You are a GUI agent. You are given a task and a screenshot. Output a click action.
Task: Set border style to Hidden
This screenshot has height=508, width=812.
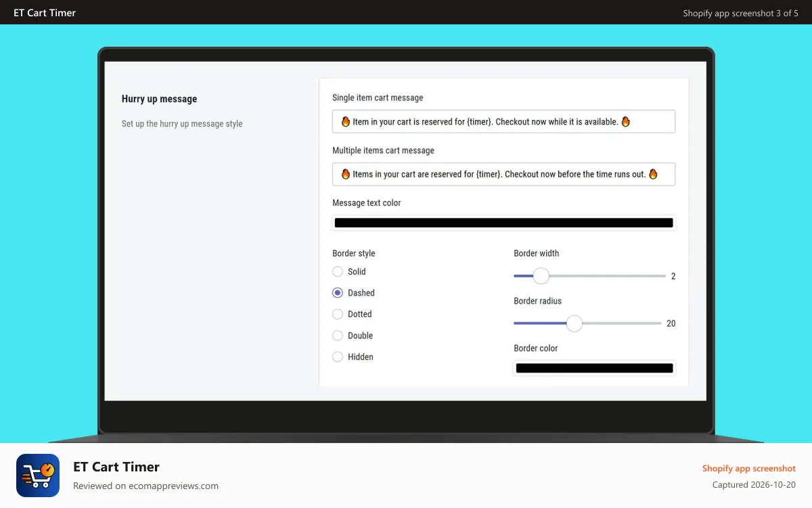pos(338,357)
